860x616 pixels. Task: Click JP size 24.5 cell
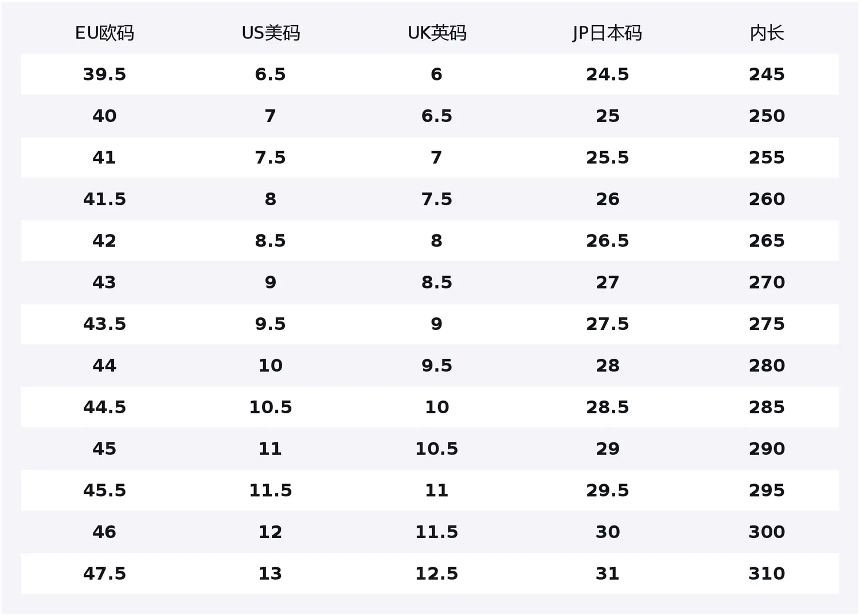point(607,74)
